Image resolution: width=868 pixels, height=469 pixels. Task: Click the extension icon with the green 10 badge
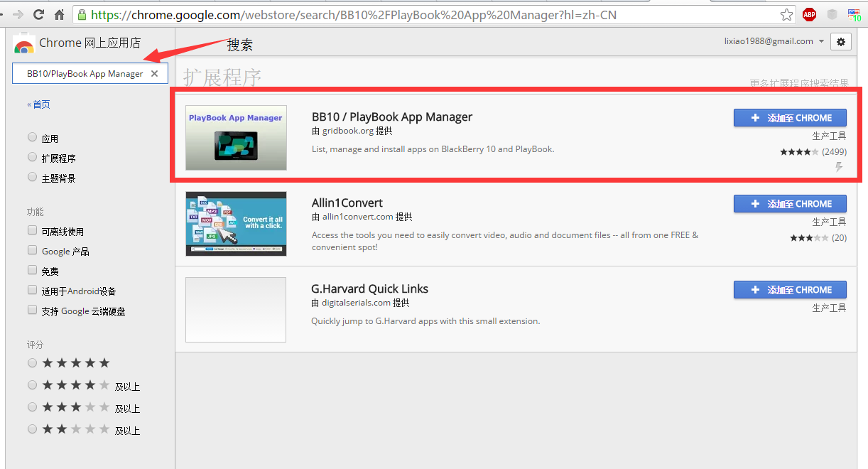(854, 14)
